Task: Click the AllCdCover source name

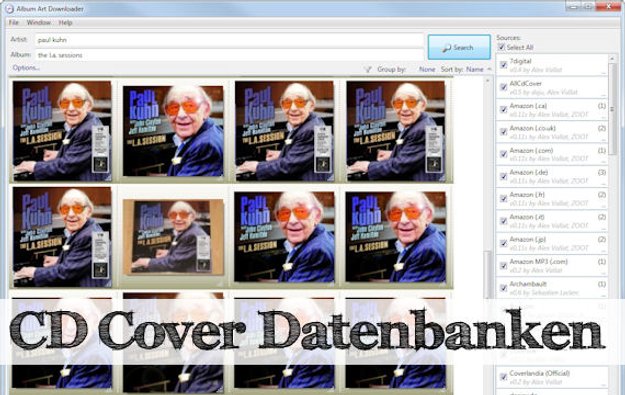Action: point(525,83)
